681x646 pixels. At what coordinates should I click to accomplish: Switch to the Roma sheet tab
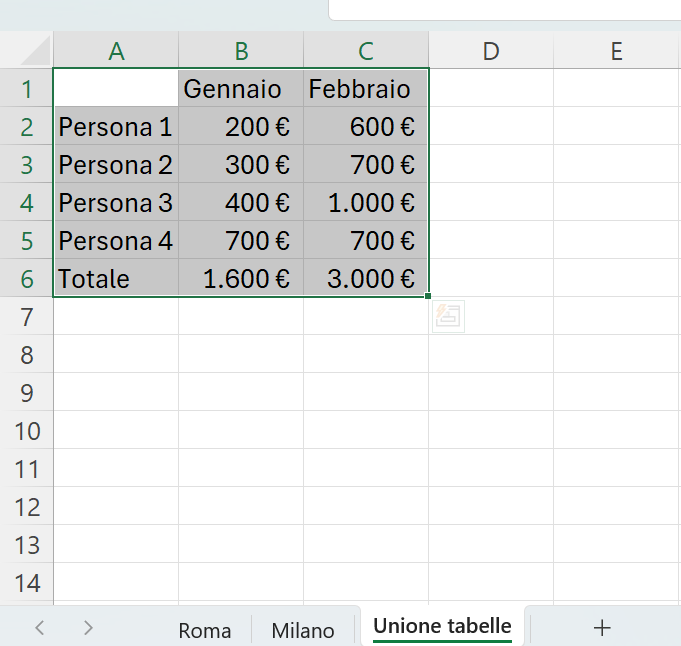[x=205, y=630]
